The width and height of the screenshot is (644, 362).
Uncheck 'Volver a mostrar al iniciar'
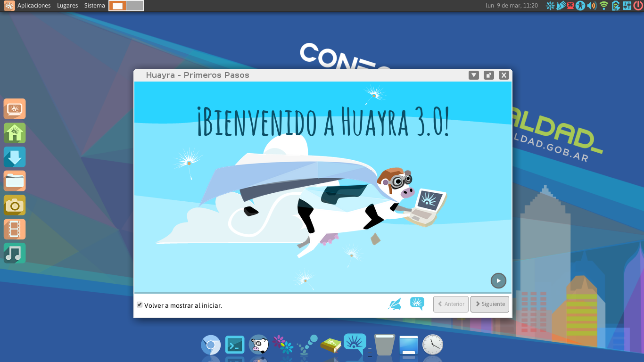(140, 304)
